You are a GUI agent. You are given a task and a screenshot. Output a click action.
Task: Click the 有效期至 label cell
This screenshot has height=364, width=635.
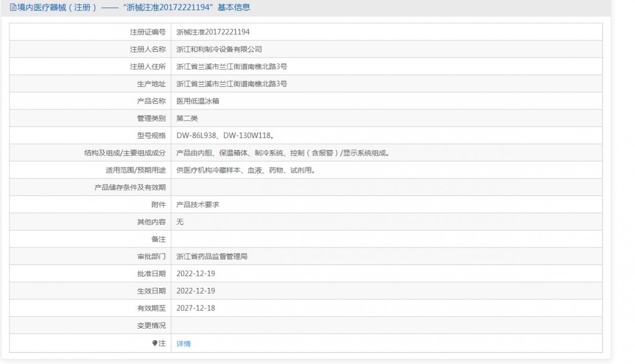(x=90, y=308)
